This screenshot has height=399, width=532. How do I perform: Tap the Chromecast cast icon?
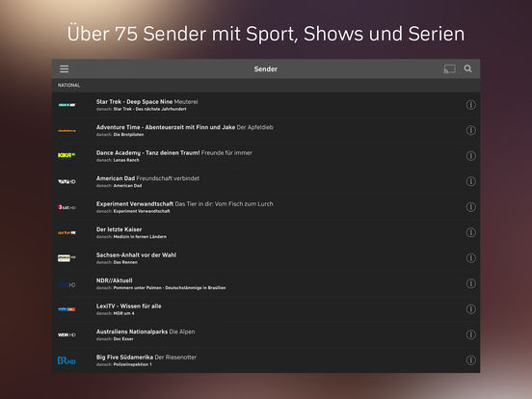449,68
